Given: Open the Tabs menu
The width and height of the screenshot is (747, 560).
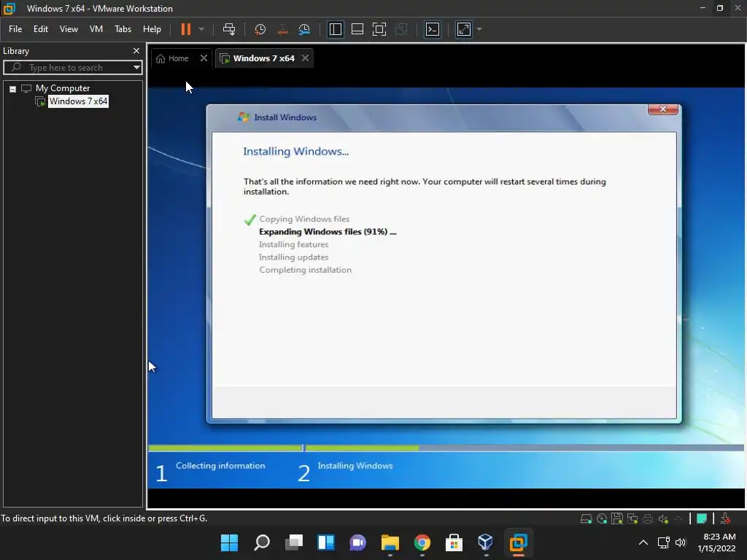Looking at the screenshot, I should [123, 29].
